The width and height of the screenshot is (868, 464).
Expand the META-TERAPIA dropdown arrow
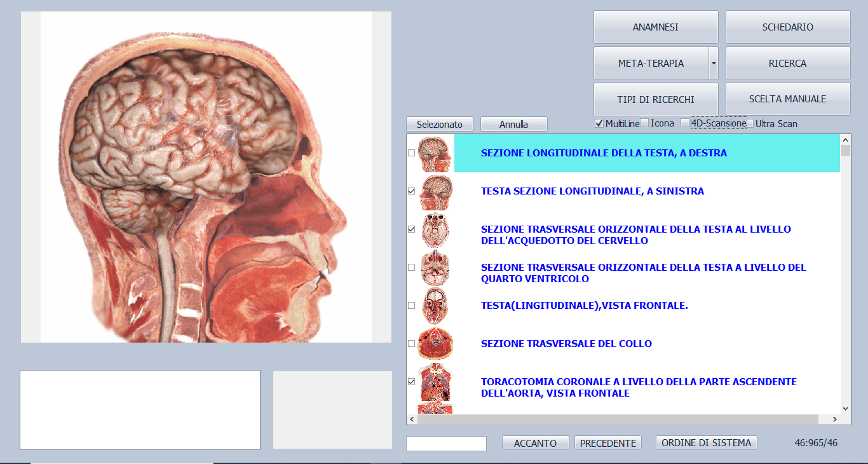pos(714,64)
